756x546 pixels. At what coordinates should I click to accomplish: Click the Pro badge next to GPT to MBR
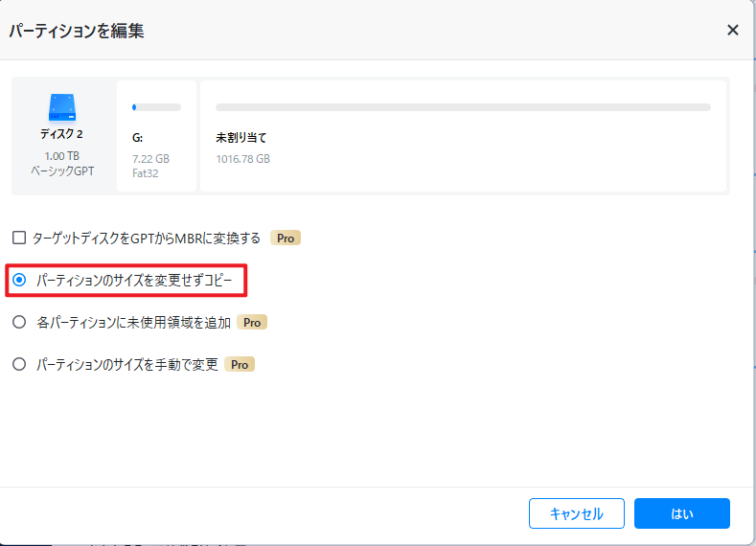pos(286,239)
